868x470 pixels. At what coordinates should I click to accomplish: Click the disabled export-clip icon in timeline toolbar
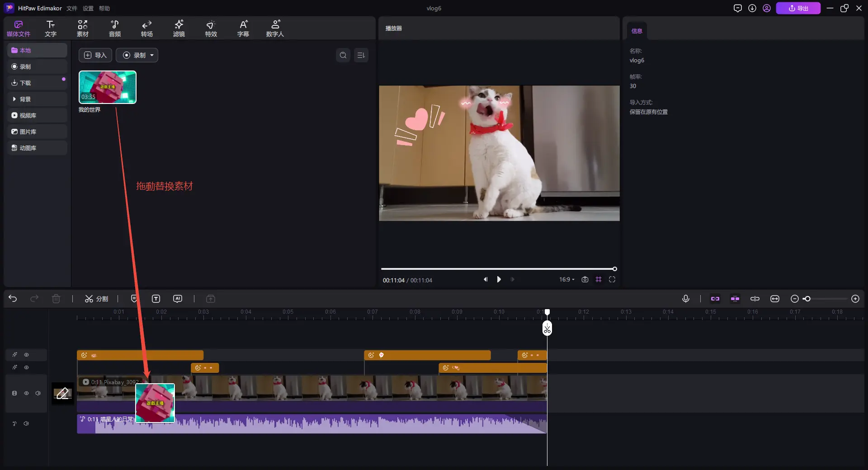point(211,299)
